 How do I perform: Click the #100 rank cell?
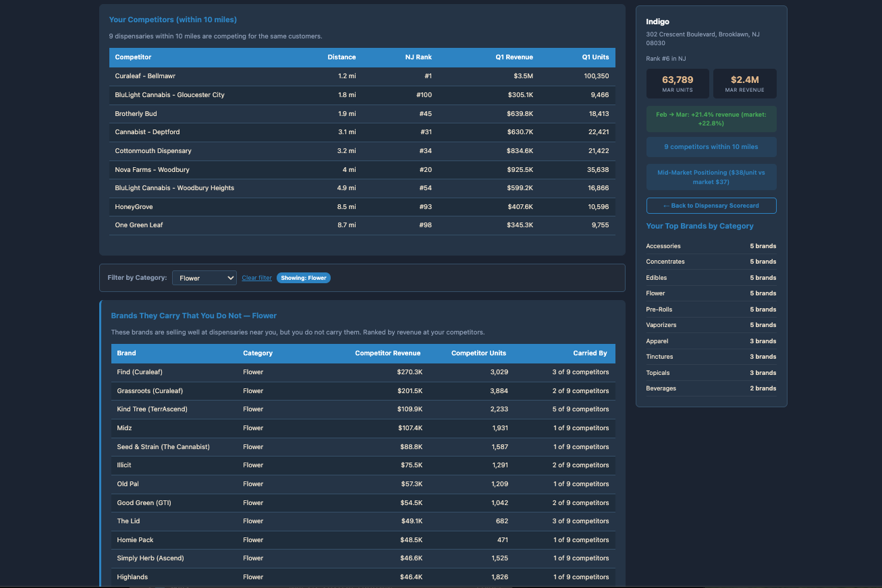click(x=424, y=95)
